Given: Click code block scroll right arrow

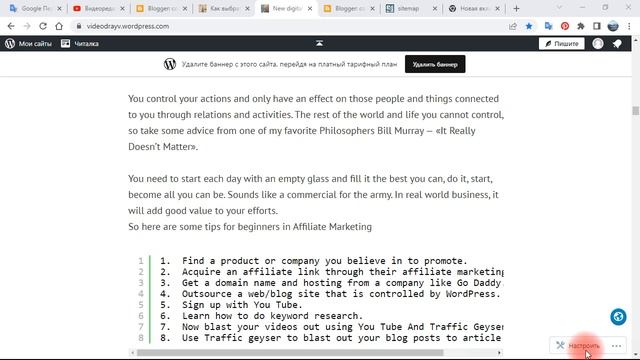Looking at the screenshot, I should coord(499,352).
